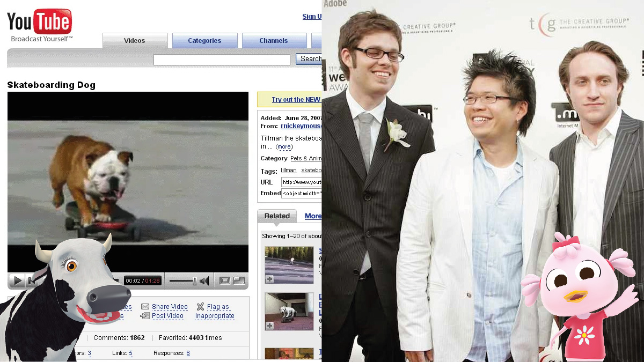The height and width of the screenshot is (362, 644).
Task: Open the Links count 5 link
Action: click(130, 353)
